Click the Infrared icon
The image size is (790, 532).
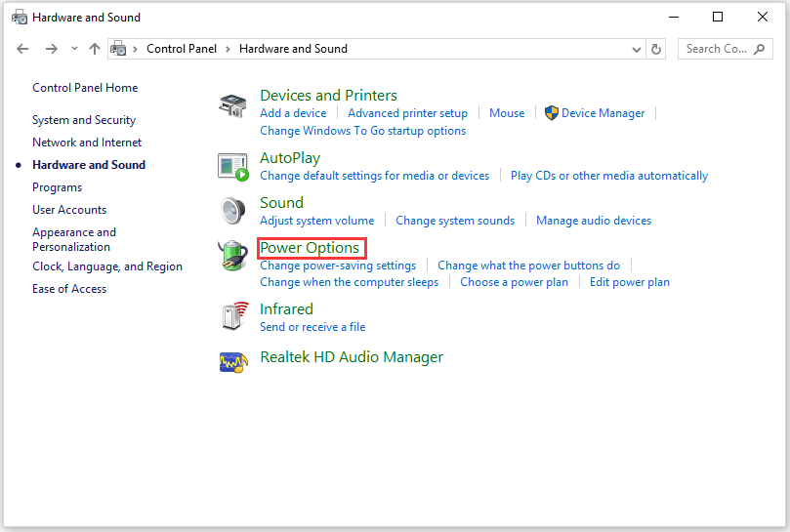click(x=232, y=316)
